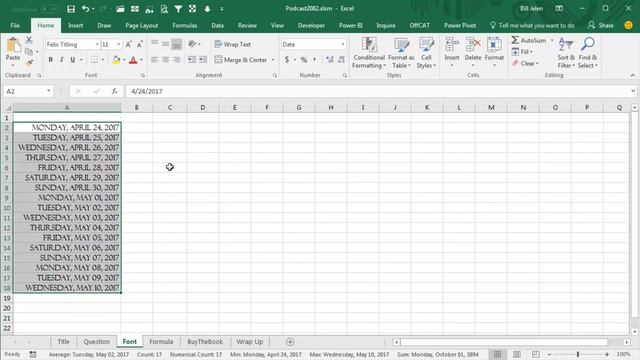The height and width of the screenshot is (360, 640).
Task: Click the Undo arrow icon
Action: click(x=85, y=9)
